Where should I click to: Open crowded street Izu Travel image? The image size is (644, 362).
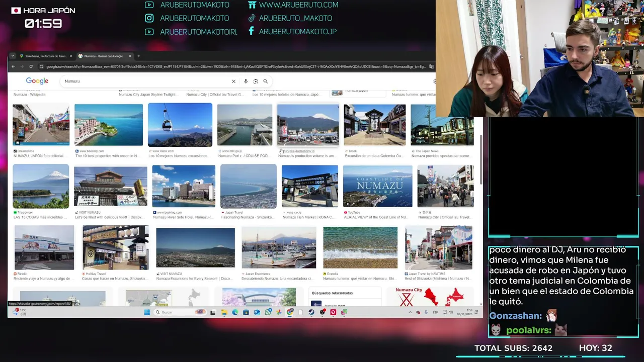coord(445,186)
